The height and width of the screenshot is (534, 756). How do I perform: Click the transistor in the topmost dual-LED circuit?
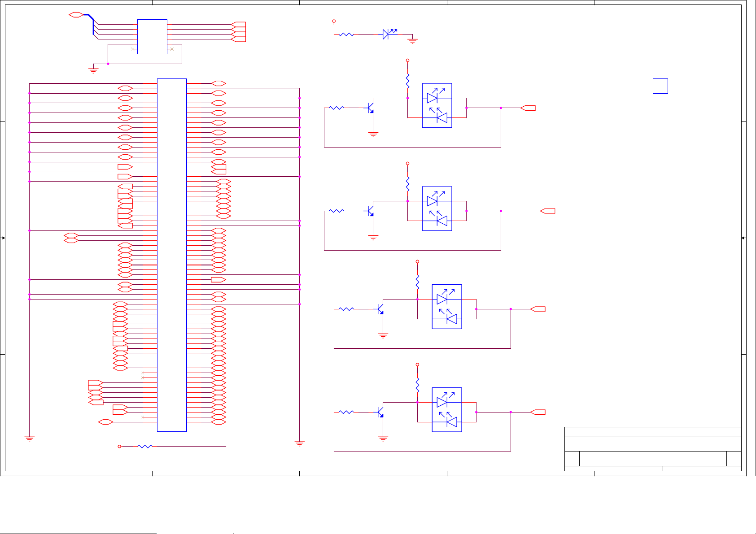(370, 108)
